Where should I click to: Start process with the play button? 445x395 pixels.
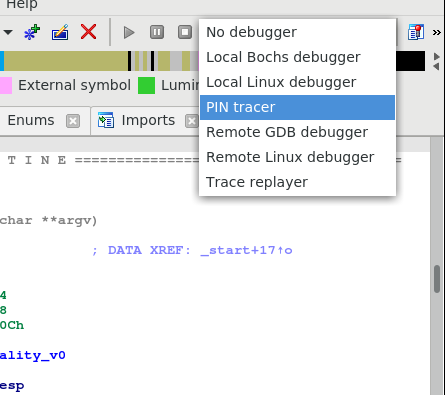click(129, 33)
